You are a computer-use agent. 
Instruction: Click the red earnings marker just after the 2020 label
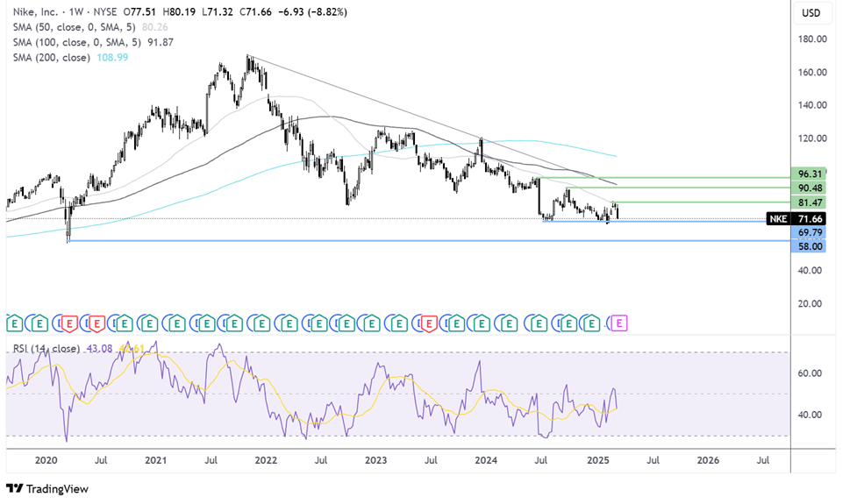[69, 323]
